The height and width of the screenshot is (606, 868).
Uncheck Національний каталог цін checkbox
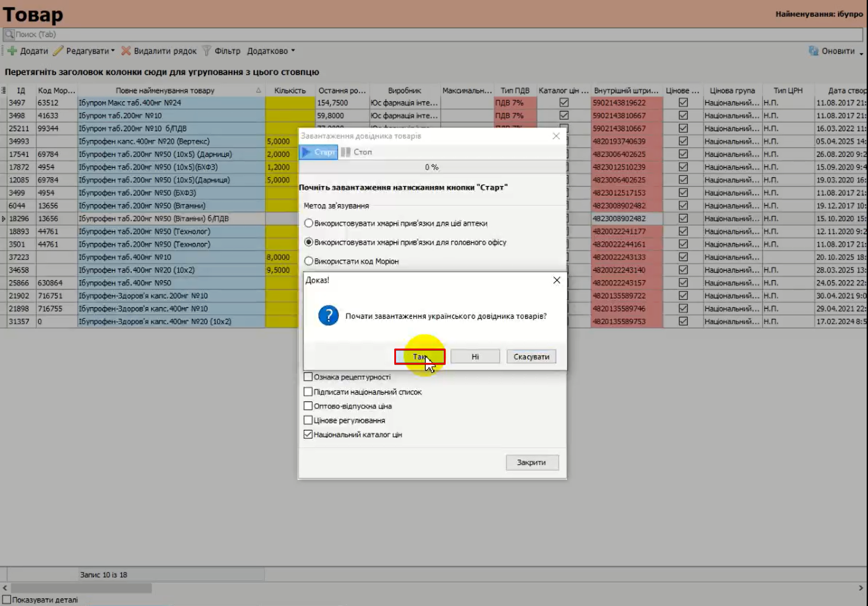[308, 434]
